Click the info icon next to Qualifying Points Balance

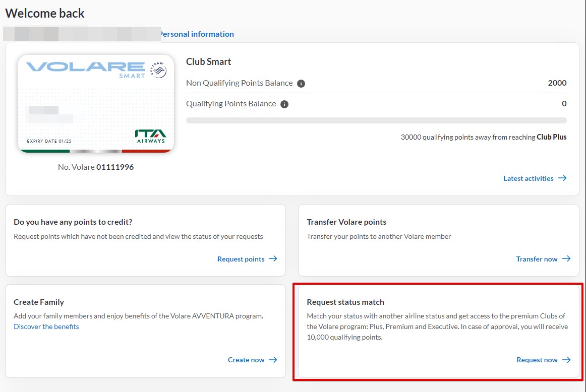click(x=284, y=104)
